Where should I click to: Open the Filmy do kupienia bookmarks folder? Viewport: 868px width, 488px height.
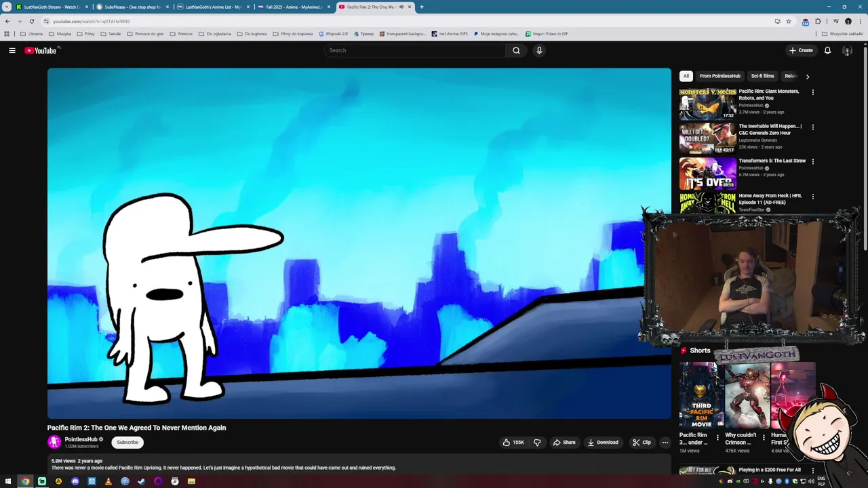(293, 33)
